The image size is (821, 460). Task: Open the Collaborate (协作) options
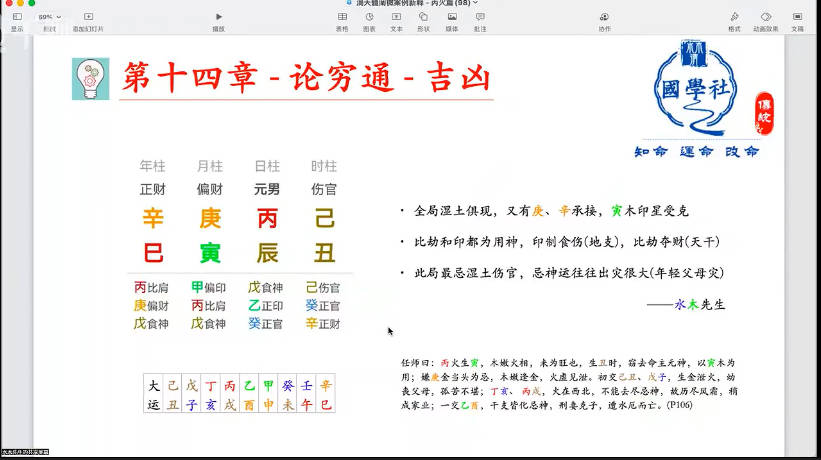click(604, 18)
